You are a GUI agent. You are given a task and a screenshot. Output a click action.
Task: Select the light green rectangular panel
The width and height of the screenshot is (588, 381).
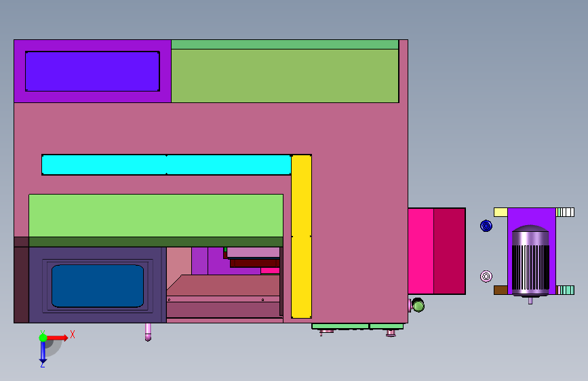tap(156, 216)
